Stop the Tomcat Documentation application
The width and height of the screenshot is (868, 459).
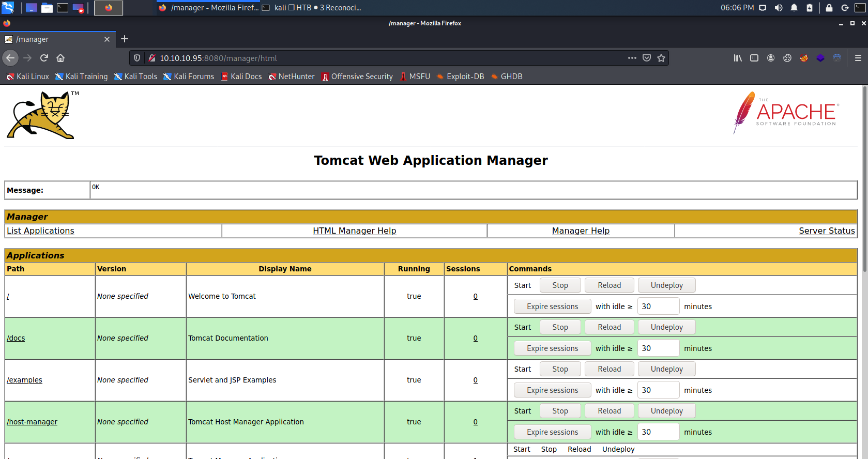pyautogui.click(x=560, y=327)
